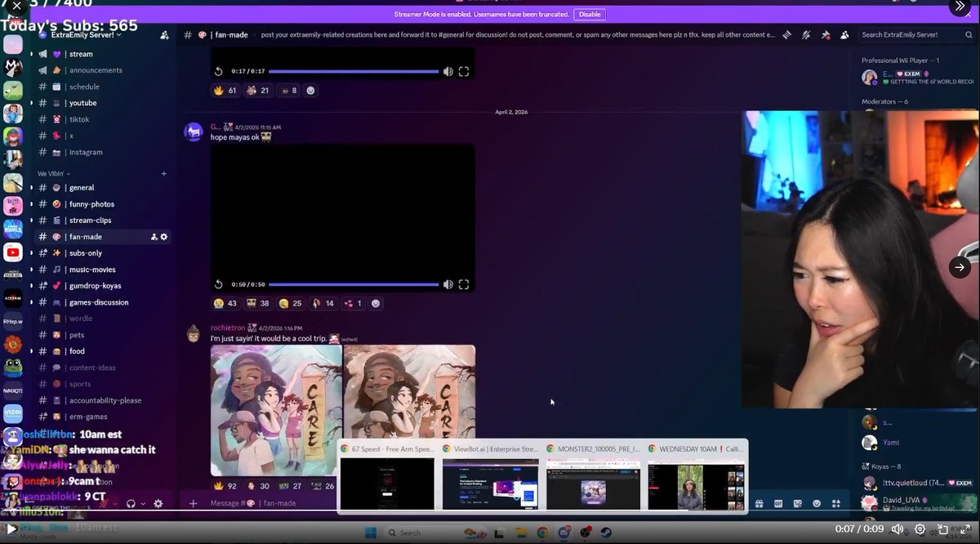Expand the general channel thread arrow

coord(31,188)
